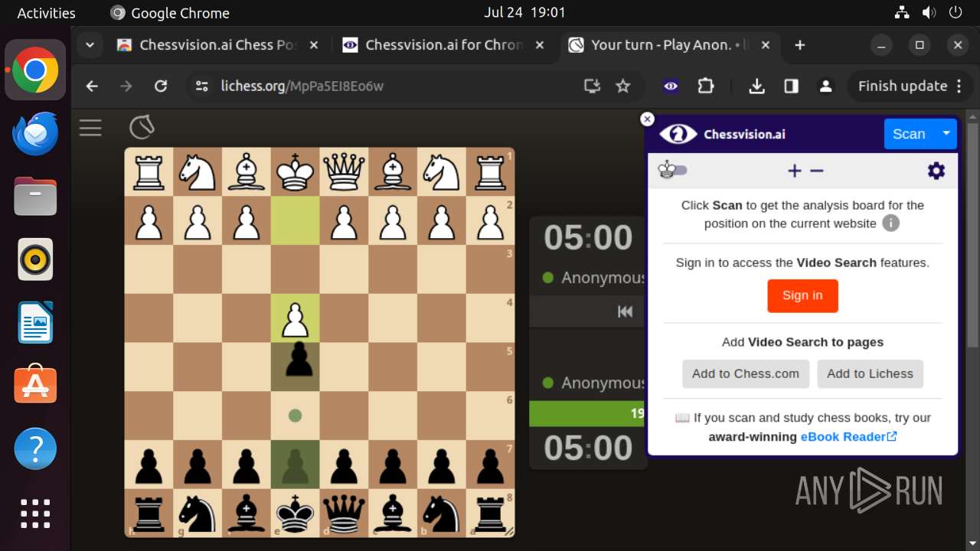The image size is (980, 551).
Task: Click Add to Lichess button
Action: (870, 374)
